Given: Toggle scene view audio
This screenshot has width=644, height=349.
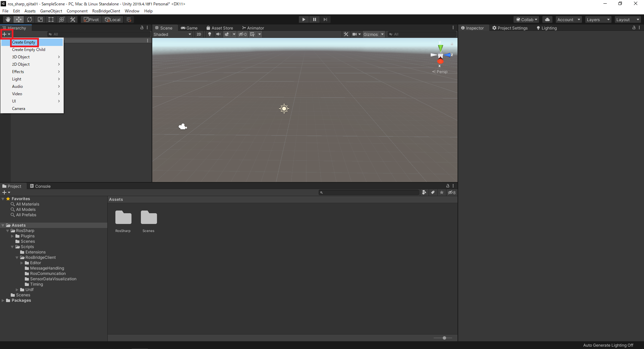Looking at the screenshot, I should (x=218, y=34).
